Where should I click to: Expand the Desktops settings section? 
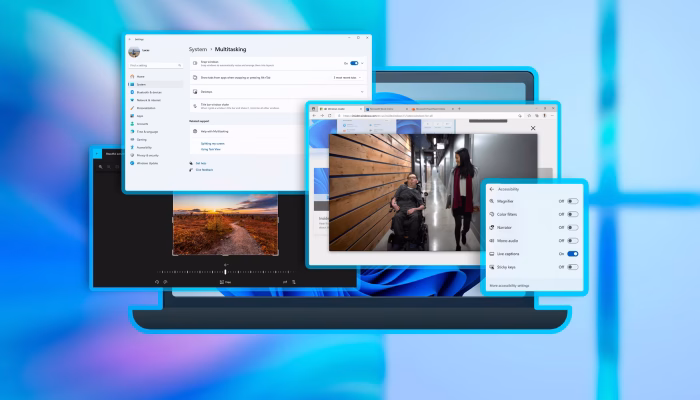click(x=362, y=91)
